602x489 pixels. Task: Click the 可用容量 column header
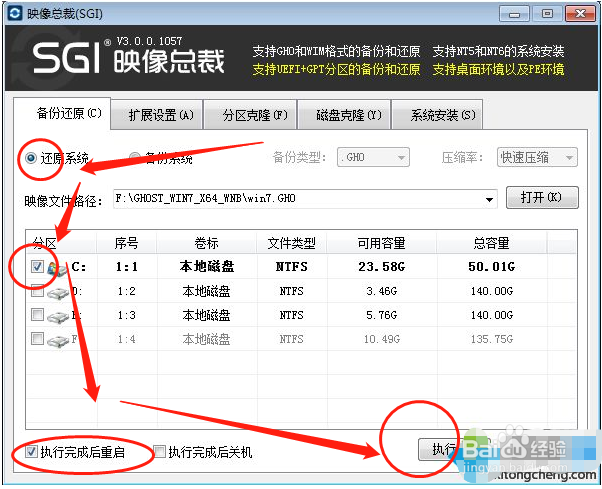(x=382, y=243)
